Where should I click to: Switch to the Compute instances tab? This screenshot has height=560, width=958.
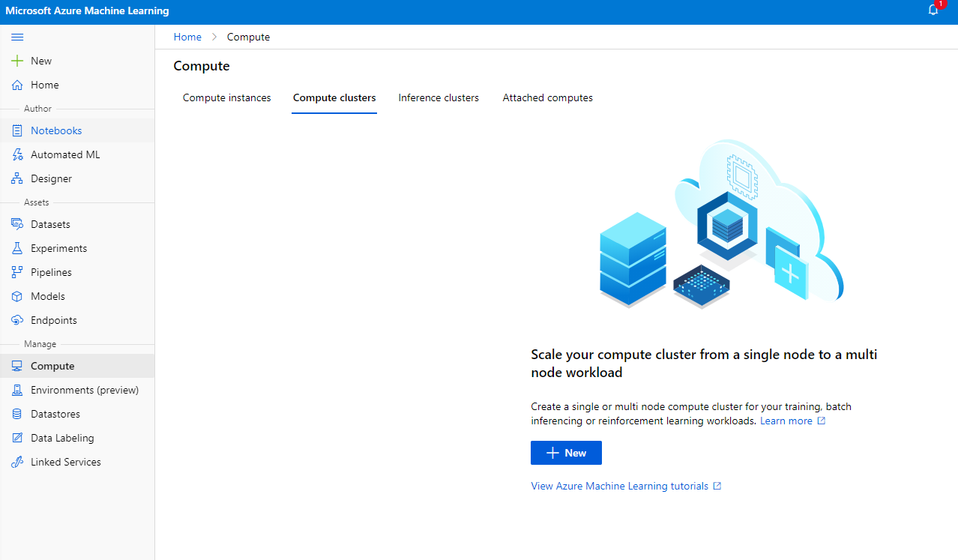tap(226, 97)
